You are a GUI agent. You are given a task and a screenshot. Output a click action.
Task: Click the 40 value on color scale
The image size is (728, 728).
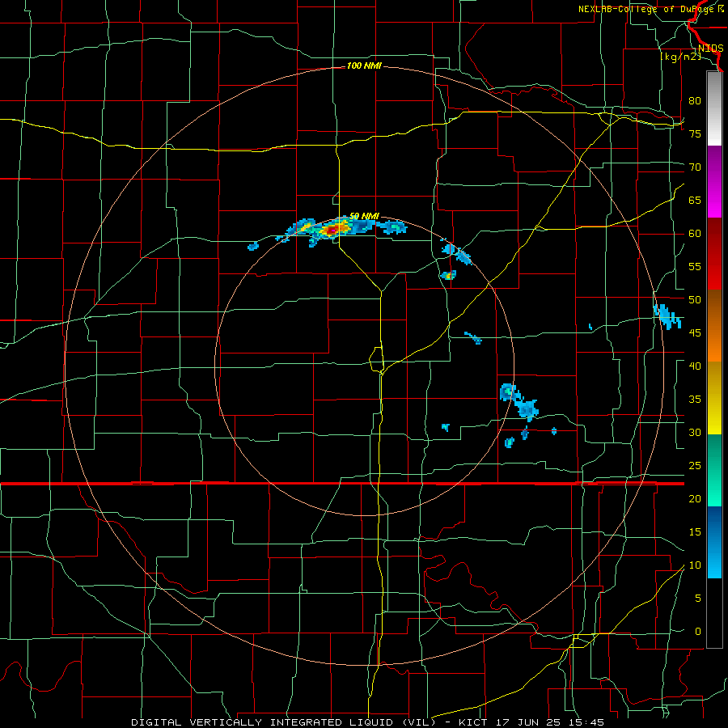point(695,366)
